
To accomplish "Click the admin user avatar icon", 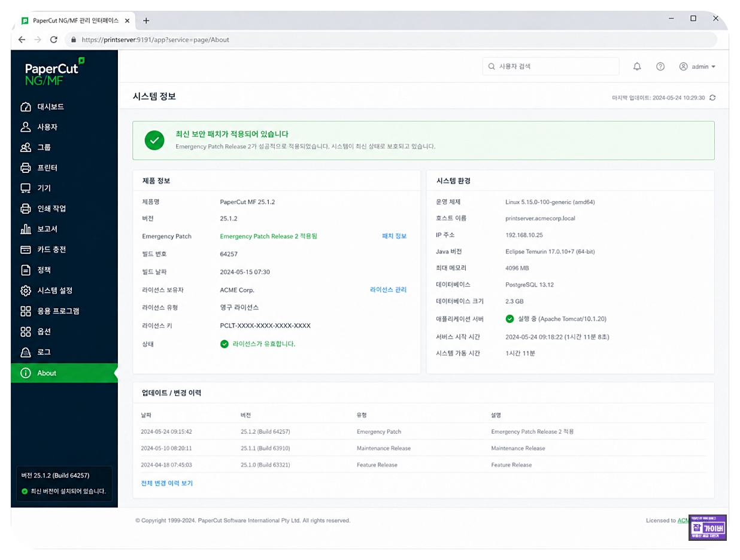I will [683, 66].
